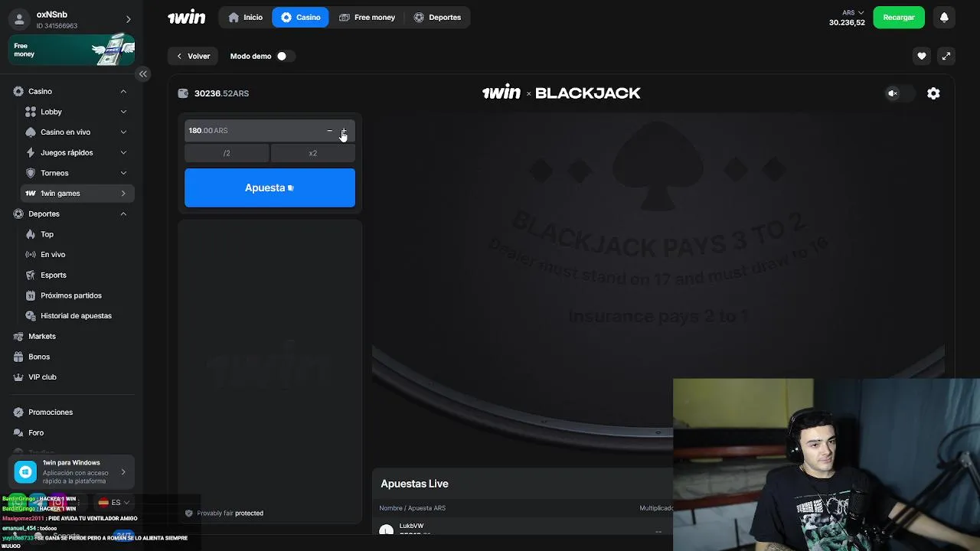Image resolution: width=980 pixels, height=551 pixels.
Task: Increase bet with plus button
Action: (344, 131)
